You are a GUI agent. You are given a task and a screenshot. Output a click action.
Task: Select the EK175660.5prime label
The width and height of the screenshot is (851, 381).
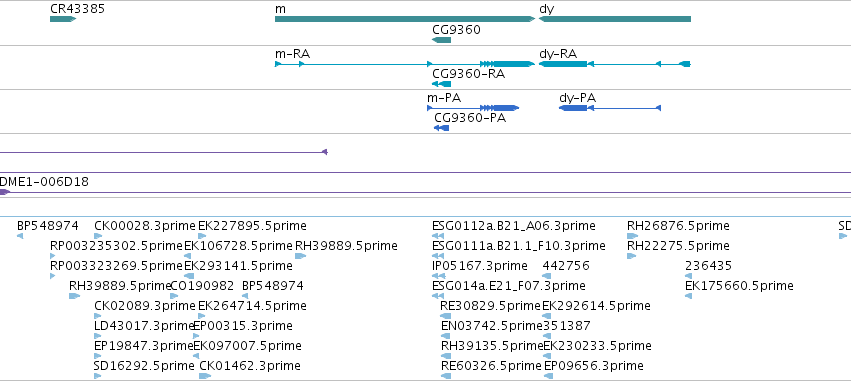(739, 285)
